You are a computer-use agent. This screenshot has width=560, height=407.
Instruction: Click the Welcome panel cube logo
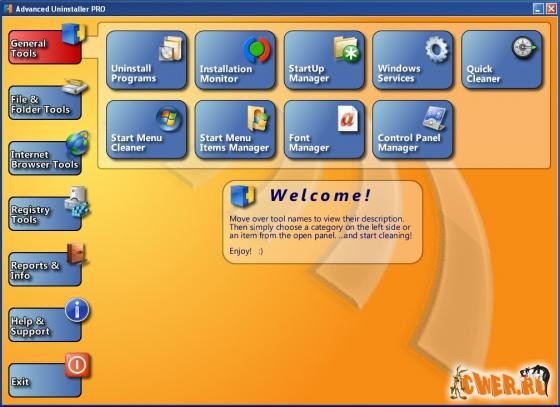[x=243, y=196]
